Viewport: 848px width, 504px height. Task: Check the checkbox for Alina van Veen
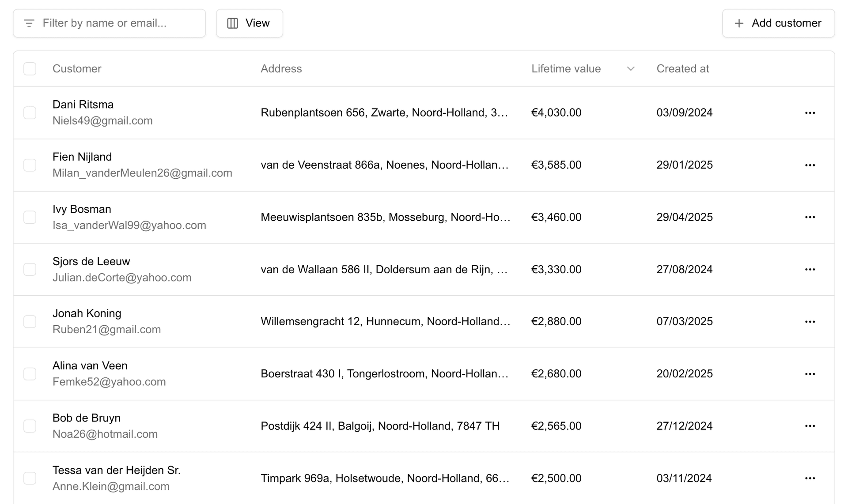(30, 373)
